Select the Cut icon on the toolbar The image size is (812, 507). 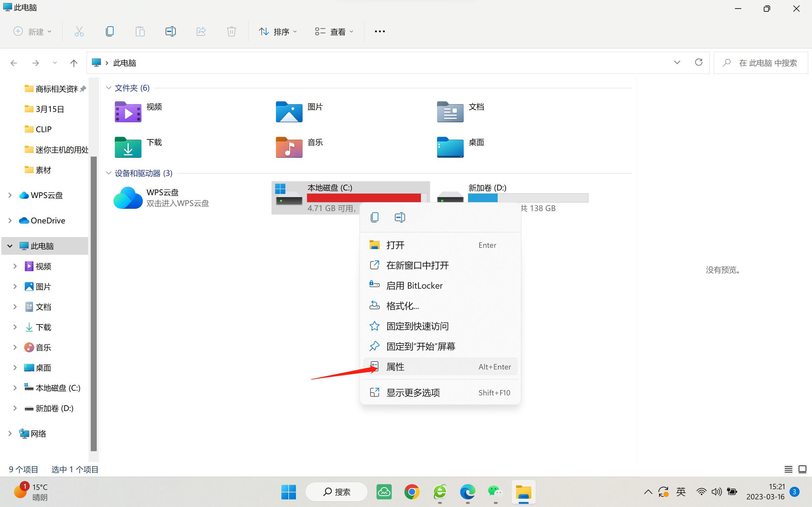click(79, 31)
